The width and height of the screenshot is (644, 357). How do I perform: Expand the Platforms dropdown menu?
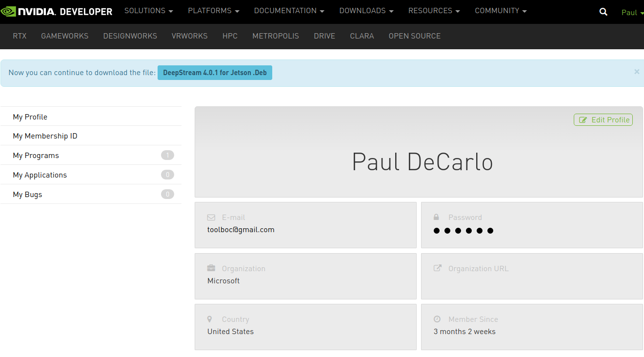click(x=214, y=11)
